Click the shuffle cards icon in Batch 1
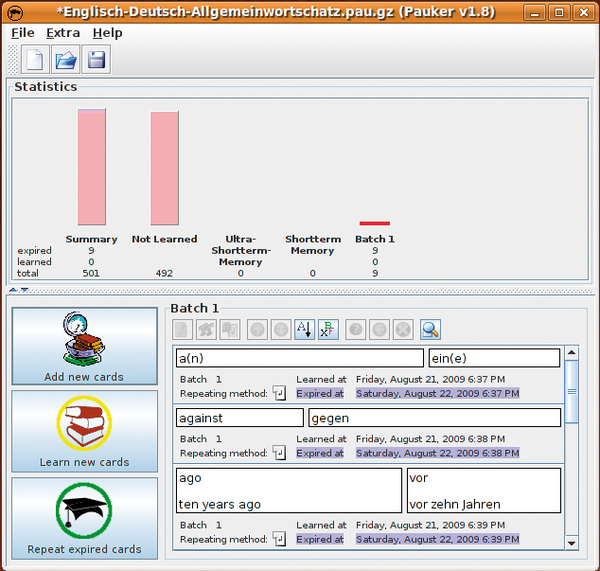Viewport: 600px width, 571px height. [328, 329]
